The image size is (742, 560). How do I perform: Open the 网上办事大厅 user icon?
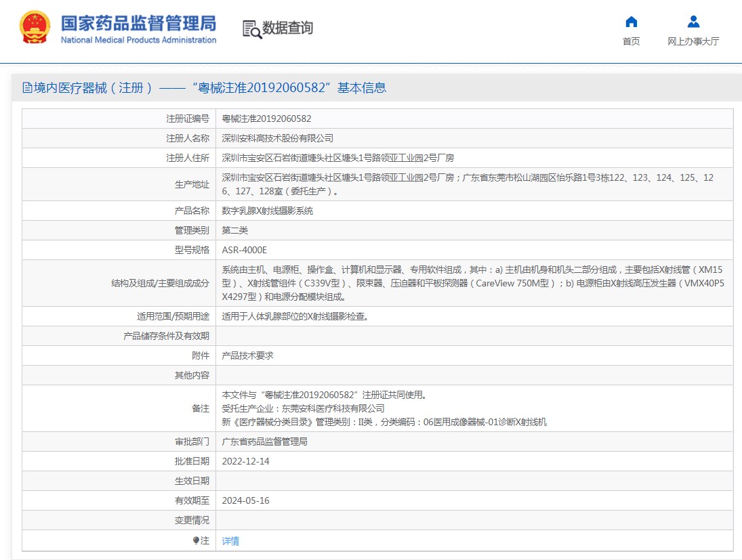click(x=693, y=21)
